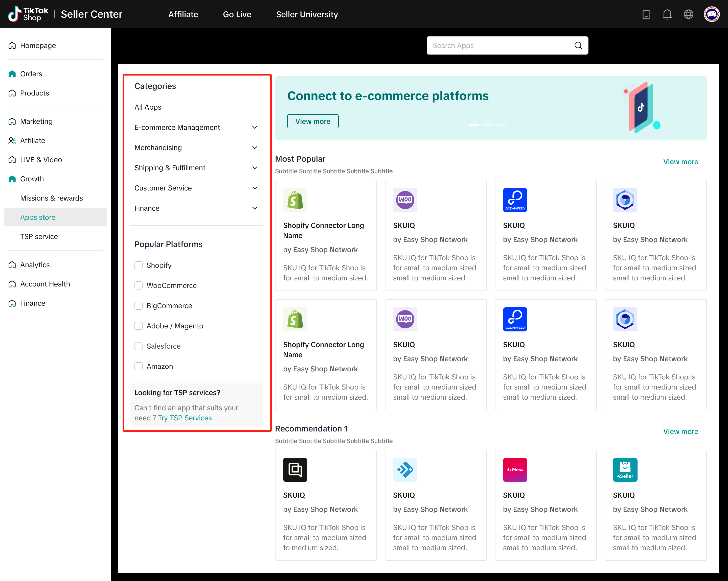Open the user profile avatar
Screen dimensions: 728x581
[x=712, y=14]
